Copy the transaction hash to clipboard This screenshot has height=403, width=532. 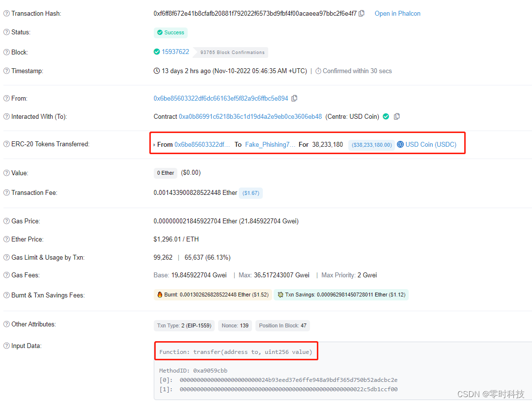point(362,14)
